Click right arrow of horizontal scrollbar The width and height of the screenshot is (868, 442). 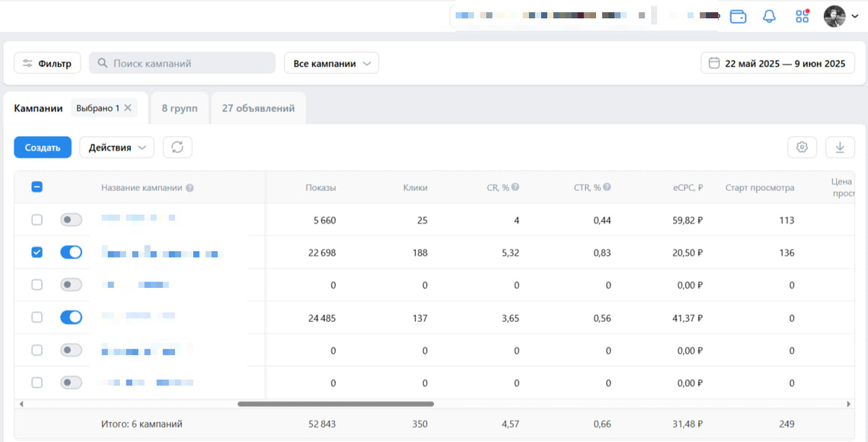pos(849,404)
